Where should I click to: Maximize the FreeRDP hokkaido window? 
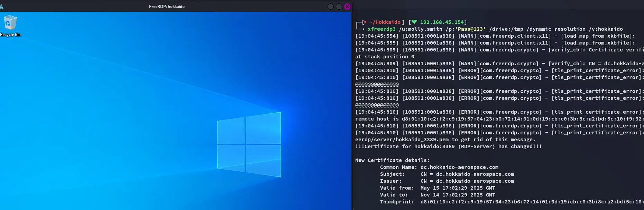(339, 7)
